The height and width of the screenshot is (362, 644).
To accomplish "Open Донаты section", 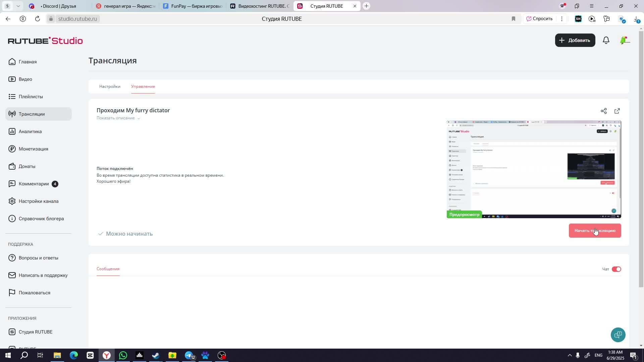I will [22, 166].
